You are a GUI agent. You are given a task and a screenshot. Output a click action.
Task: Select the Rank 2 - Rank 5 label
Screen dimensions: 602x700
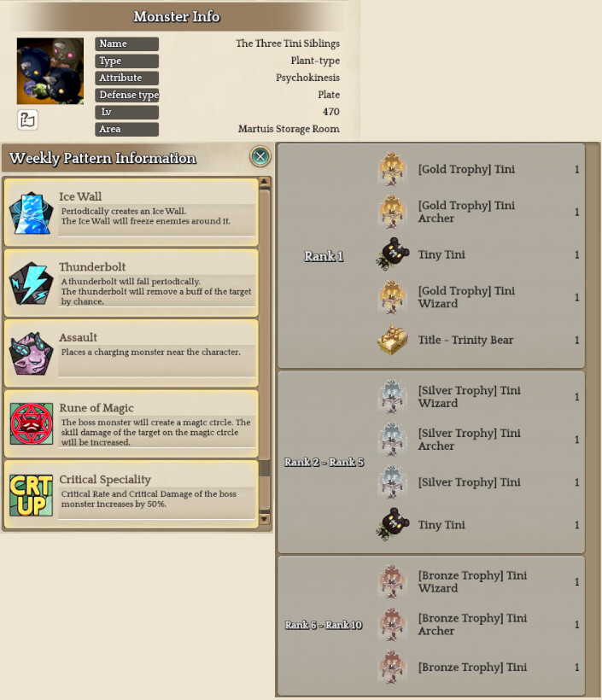click(324, 462)
